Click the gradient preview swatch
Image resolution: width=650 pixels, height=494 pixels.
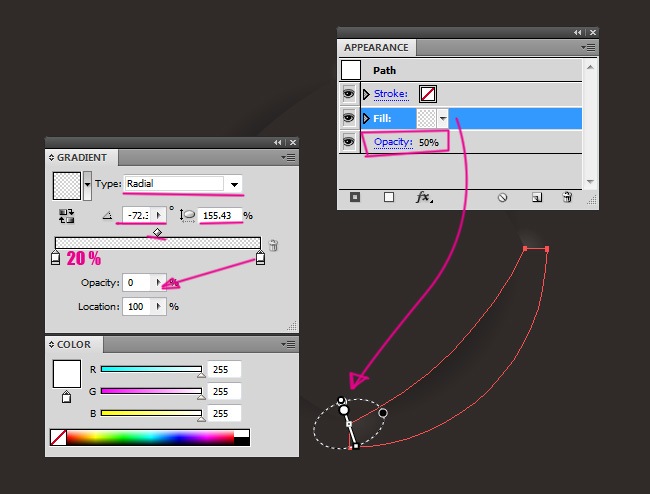67,186
